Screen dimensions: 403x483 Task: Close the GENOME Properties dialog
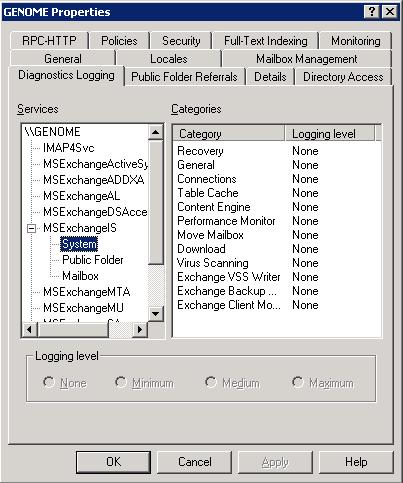click(x=389, y=12)
